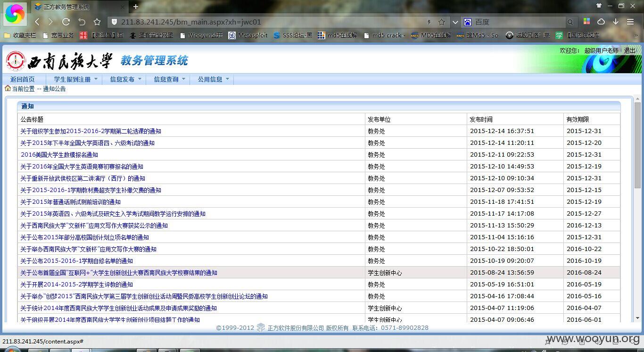Click the 发布单位 column header
This screenshot has width=644, height=352.
pyautogui.click(x=380, y=119)
